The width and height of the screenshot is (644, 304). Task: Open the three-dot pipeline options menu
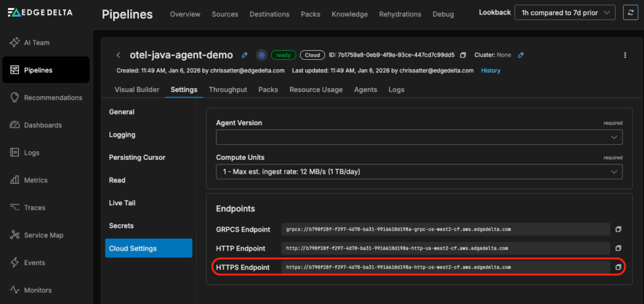pos(625,55)
